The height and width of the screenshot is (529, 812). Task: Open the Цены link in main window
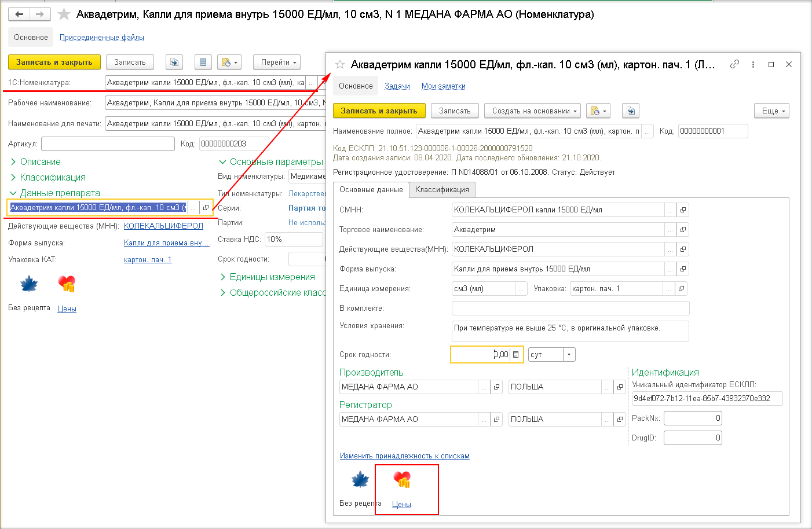(67, 309)
